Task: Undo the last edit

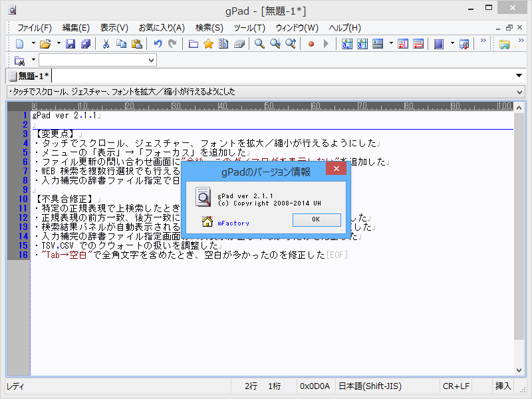Action: pyautogui.click(x=158, y=44)
